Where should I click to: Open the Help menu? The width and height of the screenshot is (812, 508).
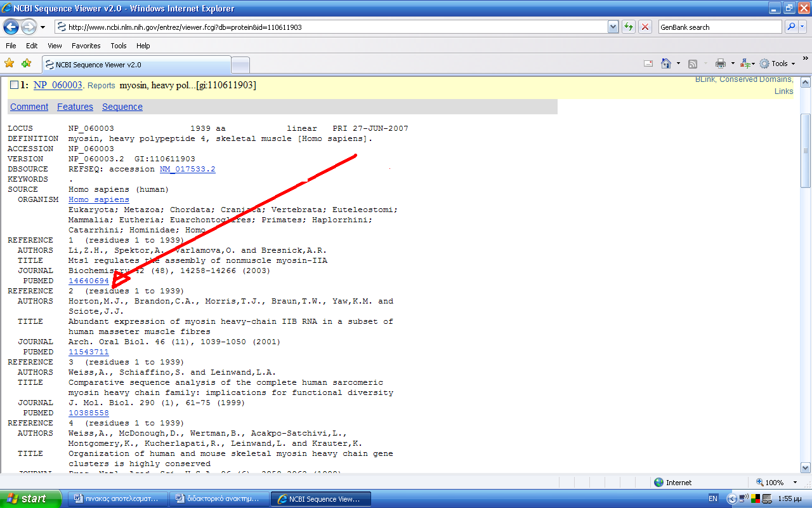[x=143, y=46]
